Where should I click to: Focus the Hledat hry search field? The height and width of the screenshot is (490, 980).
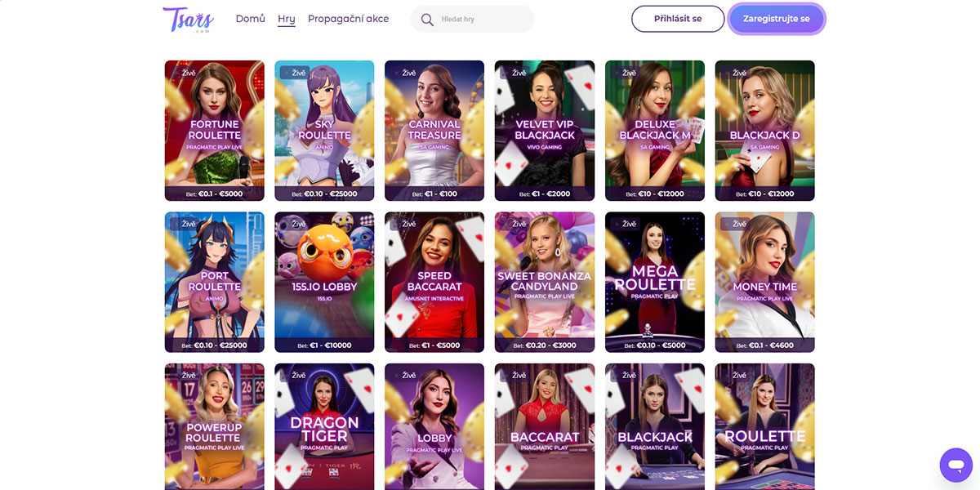483,19
